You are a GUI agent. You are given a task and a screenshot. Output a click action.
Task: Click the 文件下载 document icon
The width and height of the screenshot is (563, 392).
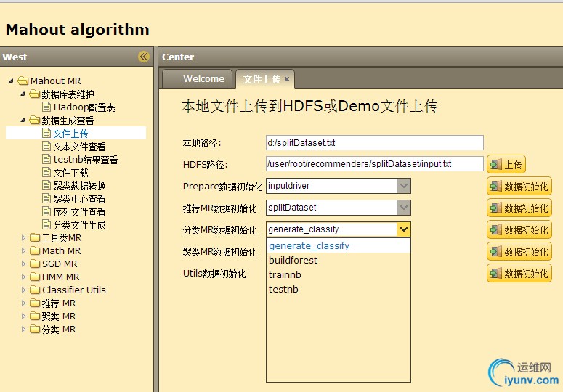tap(46, 172)
